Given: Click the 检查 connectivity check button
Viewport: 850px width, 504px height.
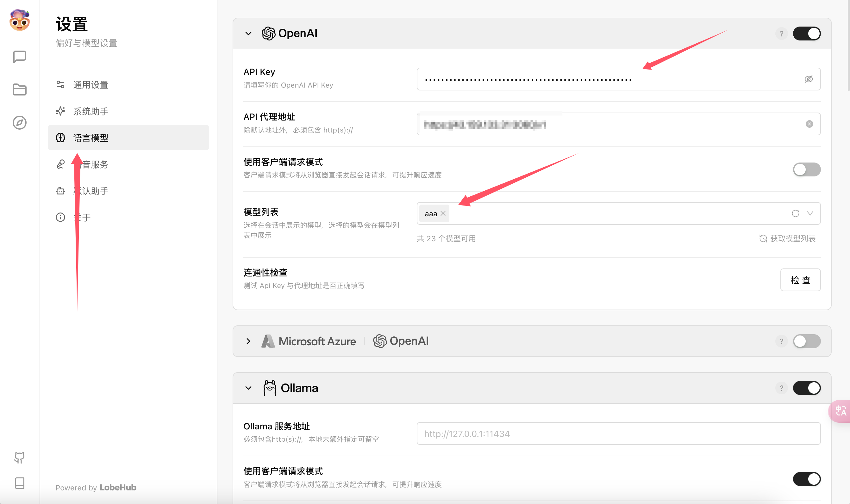Looking at the screenshot, I should [800, 280].
